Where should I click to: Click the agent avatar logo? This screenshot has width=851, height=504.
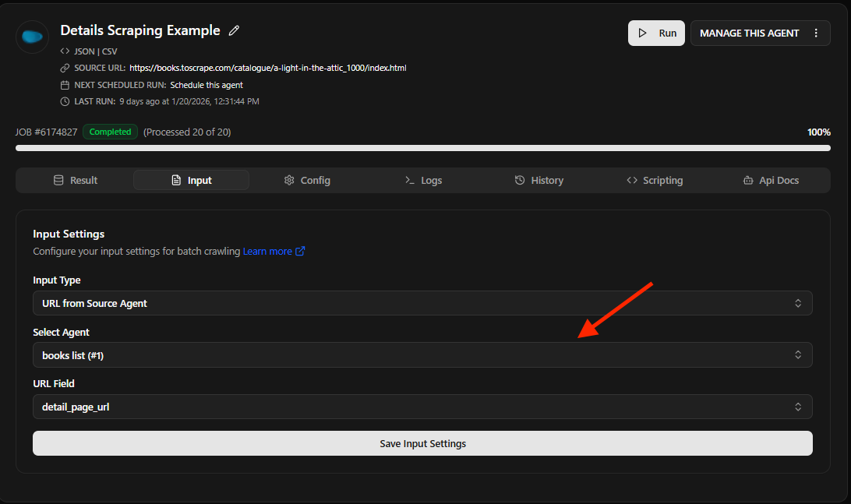(x=33, y=36)
